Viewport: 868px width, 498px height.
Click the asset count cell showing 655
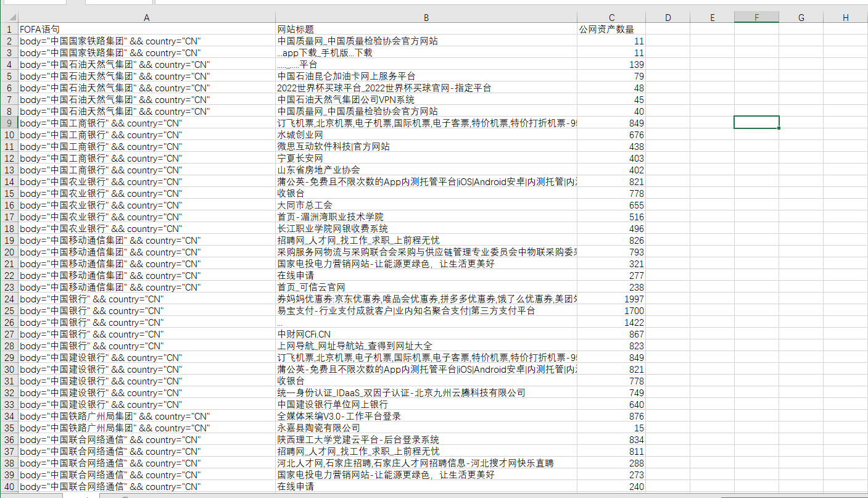611,205
